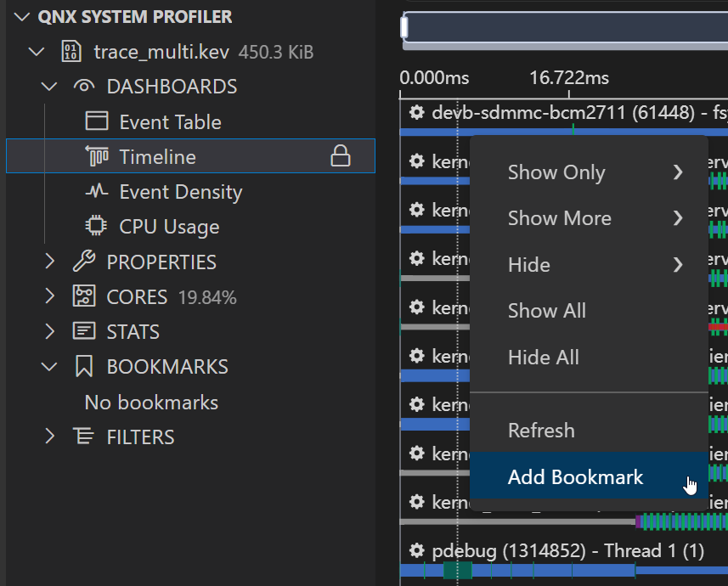This screenshot has width=728, height=586.
Task: Click Refresh in the context menu
Action: 541,431
